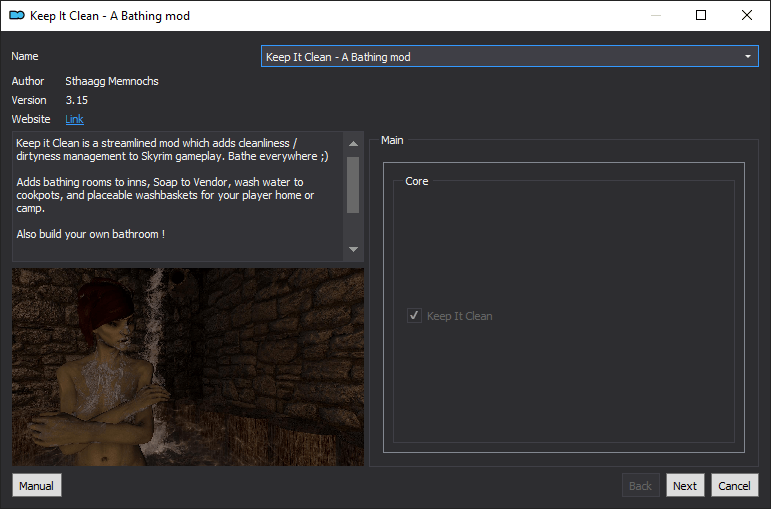Click the description scrollbar down arrow
The width and height of the screenshot is (771, 509).
tap(353, 249)
